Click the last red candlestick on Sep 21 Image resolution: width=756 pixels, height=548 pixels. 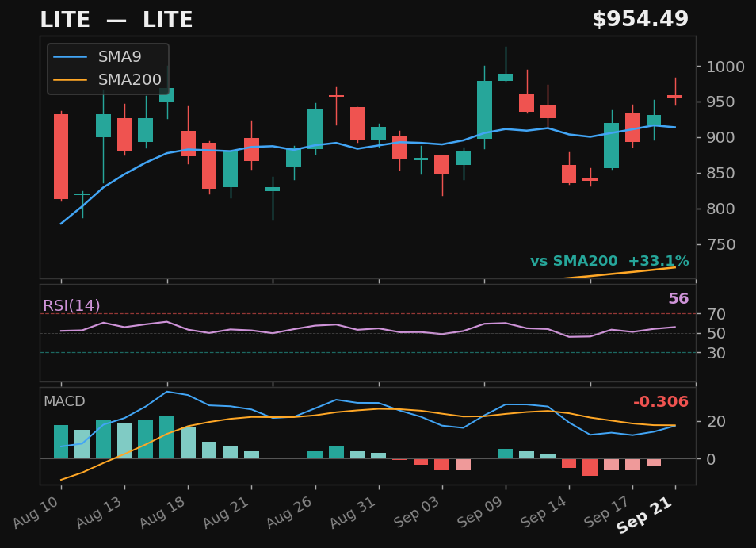click(675, 97)
